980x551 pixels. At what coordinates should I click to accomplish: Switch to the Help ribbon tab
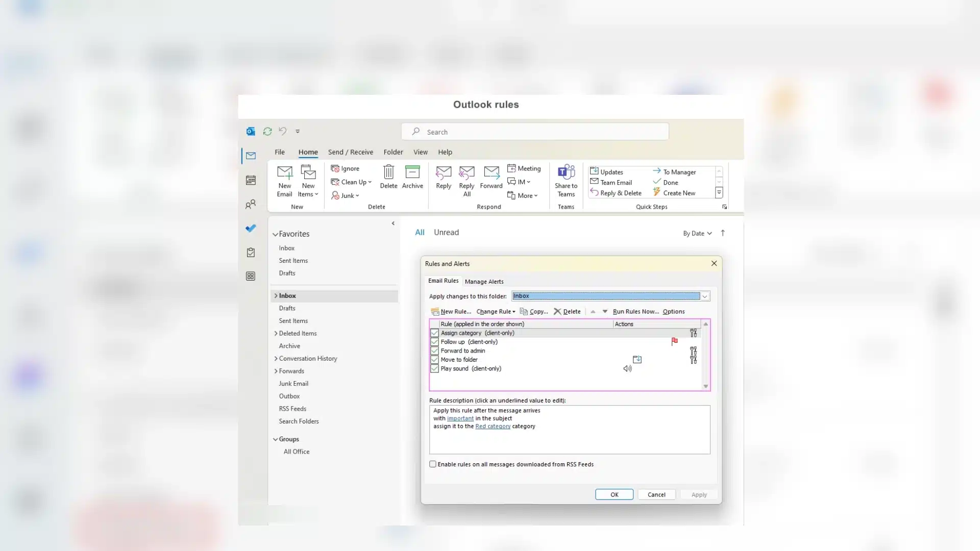click(445, 152)
